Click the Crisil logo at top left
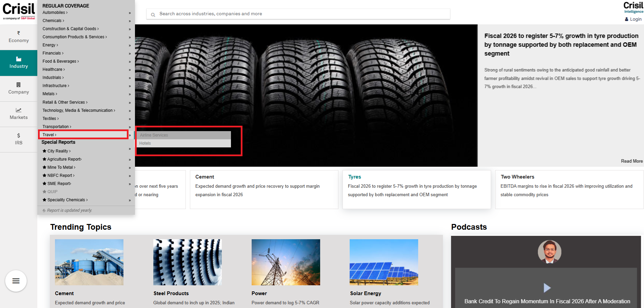The image size is (644, 308). pos(19,11)
